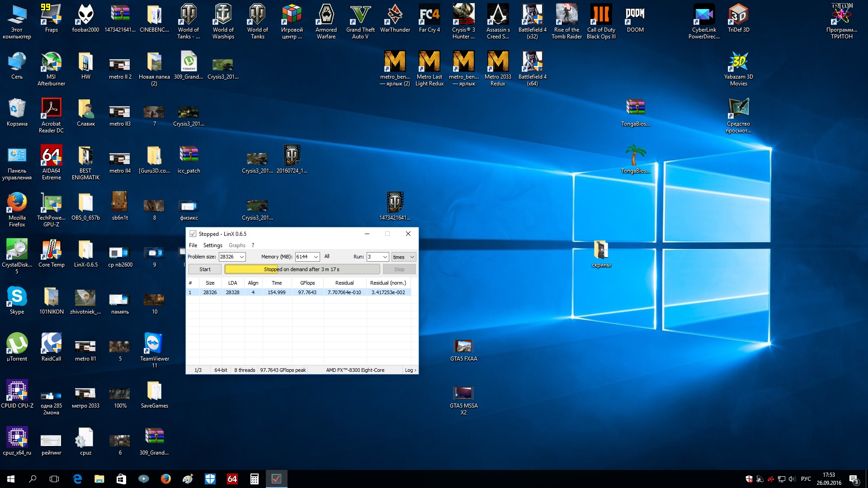Launch the DOOM game shortcut

click(635, 16)
